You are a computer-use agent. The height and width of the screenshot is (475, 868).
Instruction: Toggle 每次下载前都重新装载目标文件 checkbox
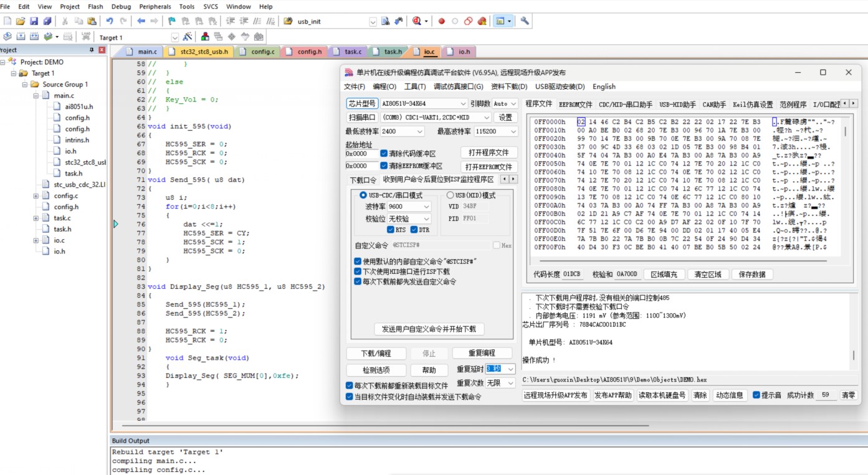pyautogui.click(x=349, y=385)
